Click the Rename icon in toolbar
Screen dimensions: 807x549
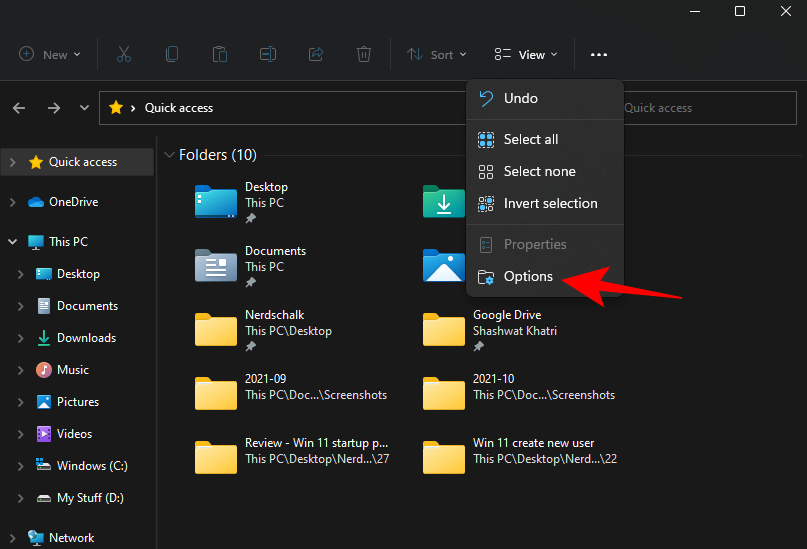pyautogui.click(x=268, y=55)
